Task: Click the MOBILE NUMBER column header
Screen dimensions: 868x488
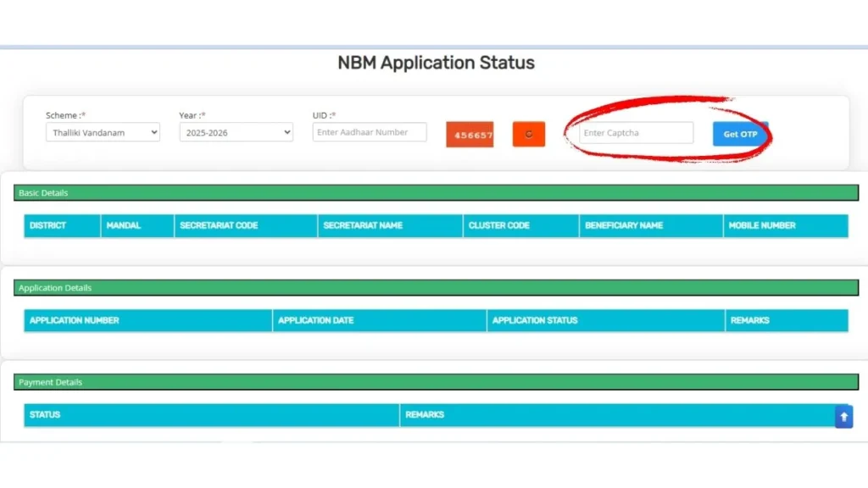Action: click(x=786, y=225)
